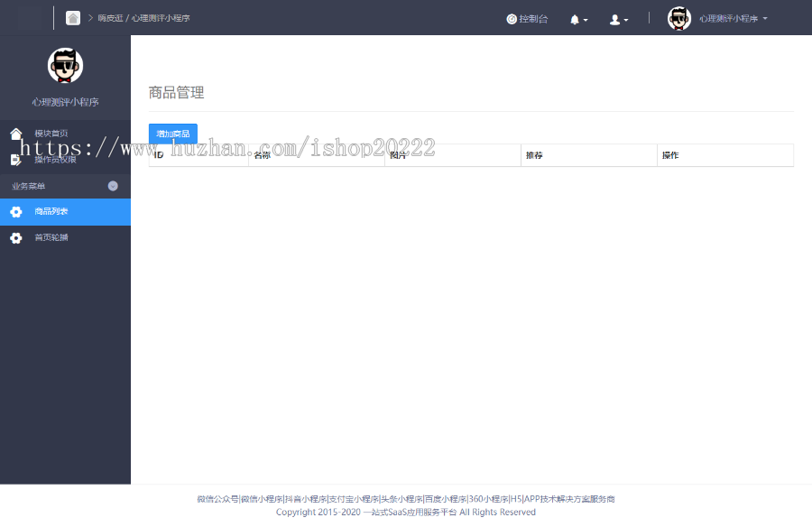812x527 pixels.
Task: Open 控制台 using its dashboard icon
Action: (x=512, y=18)
